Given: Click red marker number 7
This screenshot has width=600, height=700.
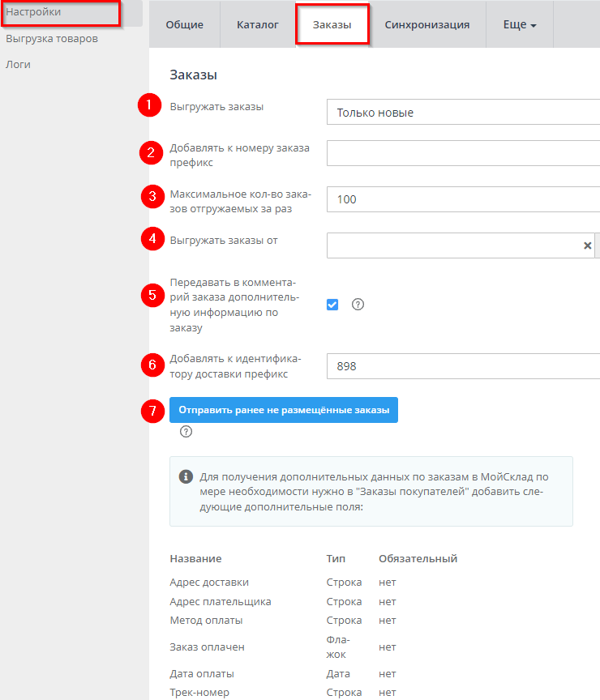Looking at the screenshot, I should pos(149,411).
